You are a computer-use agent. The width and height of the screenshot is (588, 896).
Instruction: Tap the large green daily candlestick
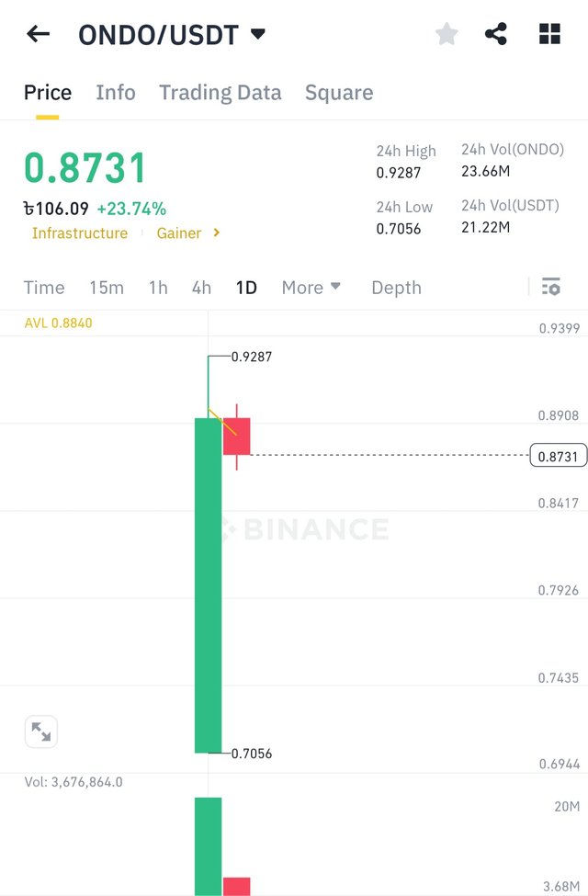tap(208, 585)
